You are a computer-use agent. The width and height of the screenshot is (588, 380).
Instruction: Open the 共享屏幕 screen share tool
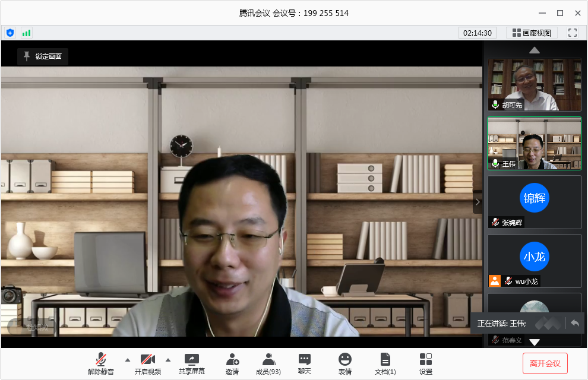[191, 363]
